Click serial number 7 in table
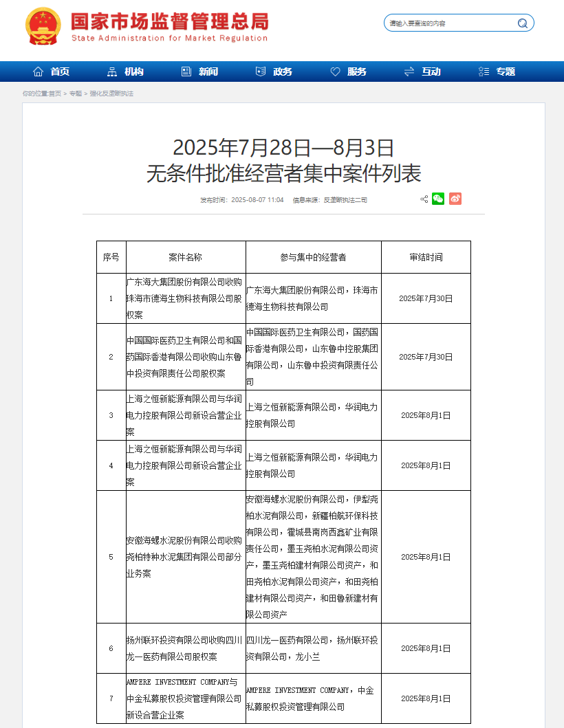564x728 pixels. pos(111,698)
